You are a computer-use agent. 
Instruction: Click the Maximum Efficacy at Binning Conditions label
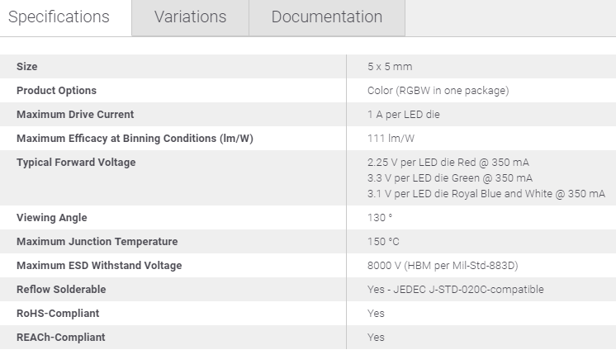[x=135, y=139]
